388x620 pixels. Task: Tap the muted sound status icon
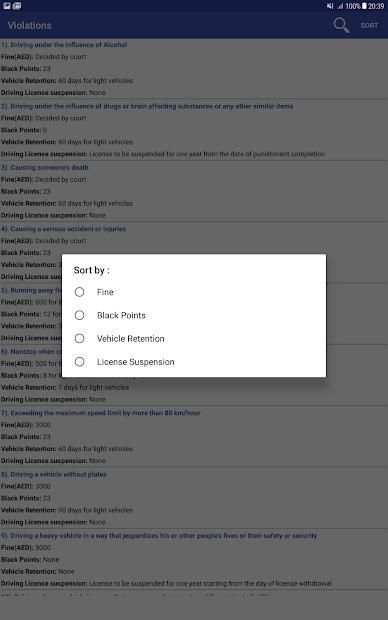coord(330,6)
